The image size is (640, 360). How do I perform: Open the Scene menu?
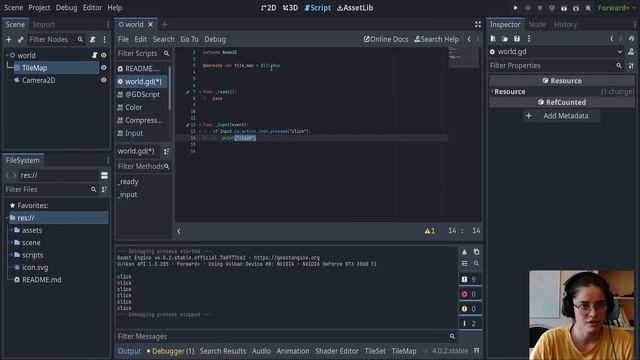click(13, 7)
